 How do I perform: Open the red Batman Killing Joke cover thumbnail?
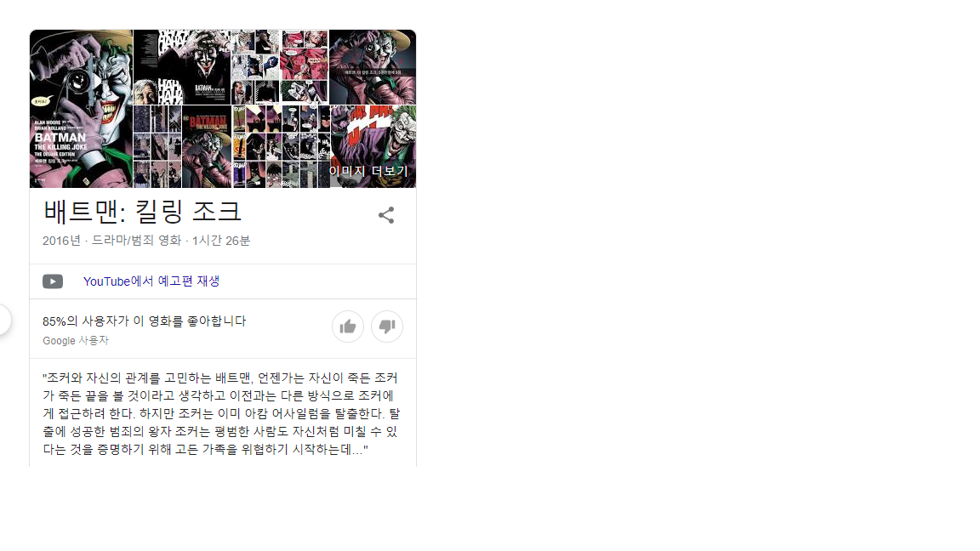point(206,147)
